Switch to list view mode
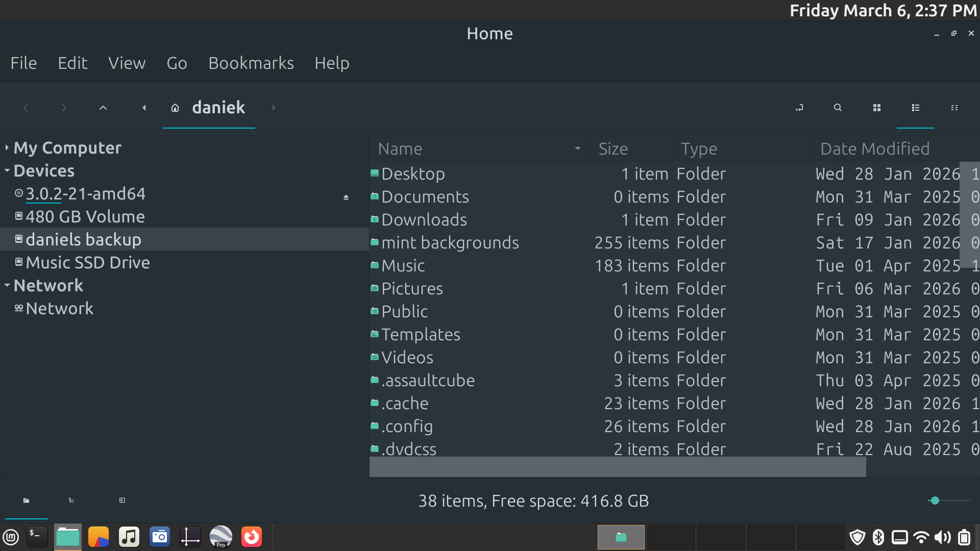The width and height of the screenshot is (980, 551). pyautogui.click(x=915, y=108)
